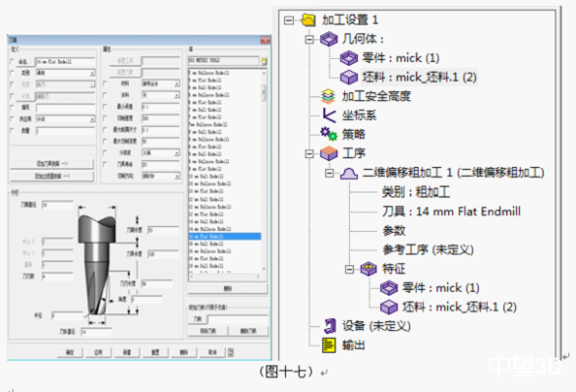Screen dimensions: 576x392
Task: Click the 坐标系 coordinate system icon
Action: tap(329, 115)
